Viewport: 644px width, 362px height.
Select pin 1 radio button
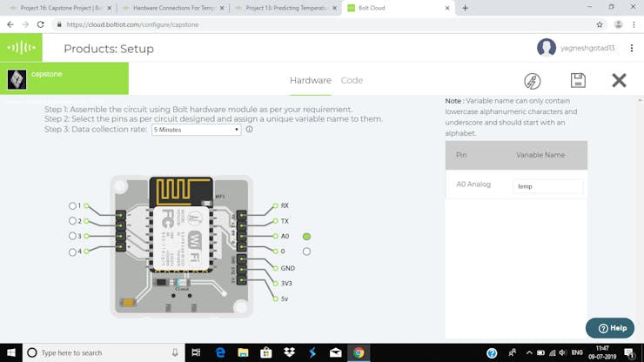pos(72,205)
